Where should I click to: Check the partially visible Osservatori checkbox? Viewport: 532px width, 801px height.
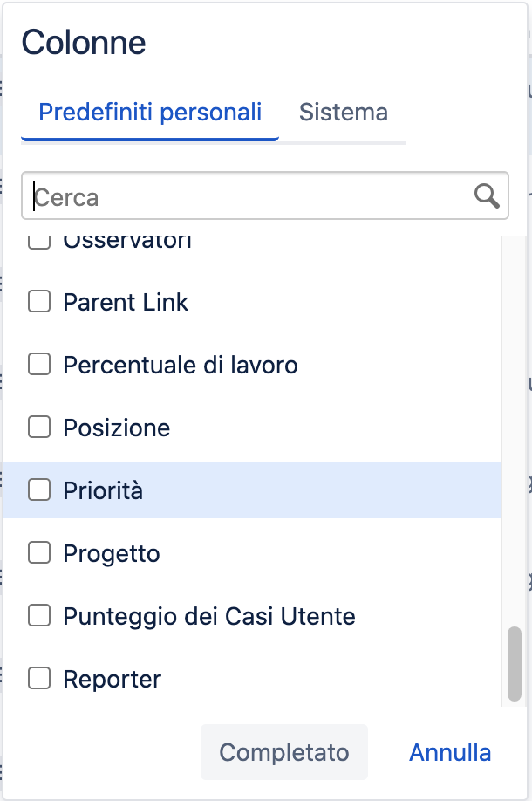tap(39, 243)
